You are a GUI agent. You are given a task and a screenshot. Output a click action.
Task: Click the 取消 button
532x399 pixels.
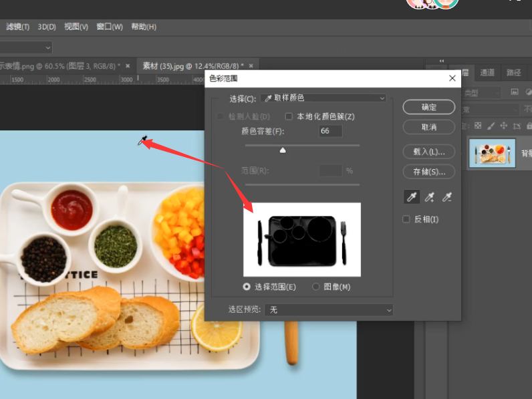429,127
